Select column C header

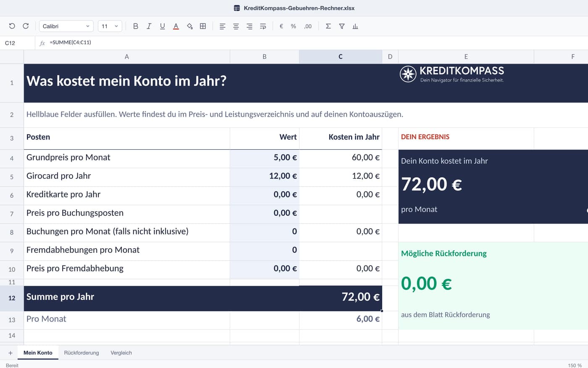tap(341, 57)
